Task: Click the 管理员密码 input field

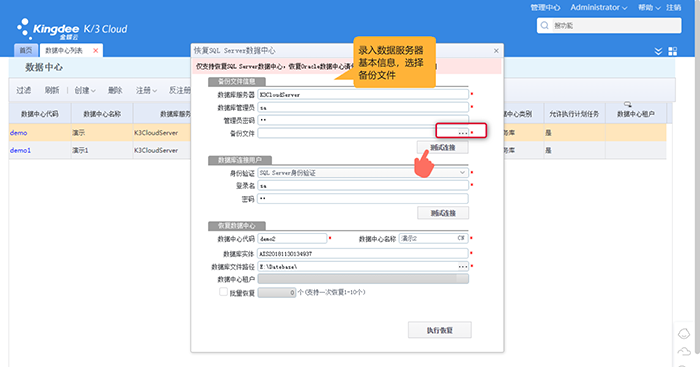Action: [x=363, y=120]
